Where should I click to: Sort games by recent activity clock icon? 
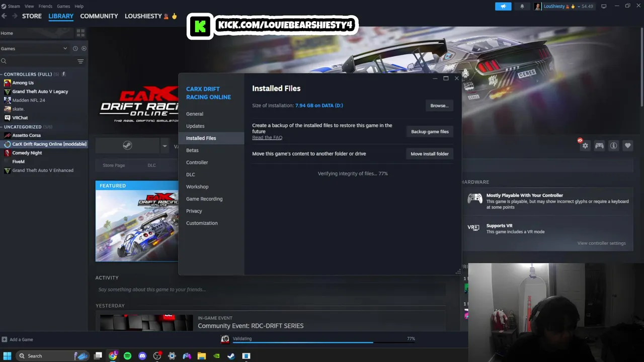click(x=75, y=49)
